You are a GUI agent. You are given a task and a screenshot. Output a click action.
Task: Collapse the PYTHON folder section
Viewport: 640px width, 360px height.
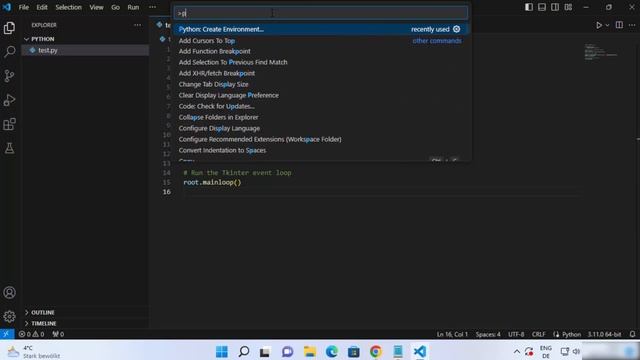(85, 39)
